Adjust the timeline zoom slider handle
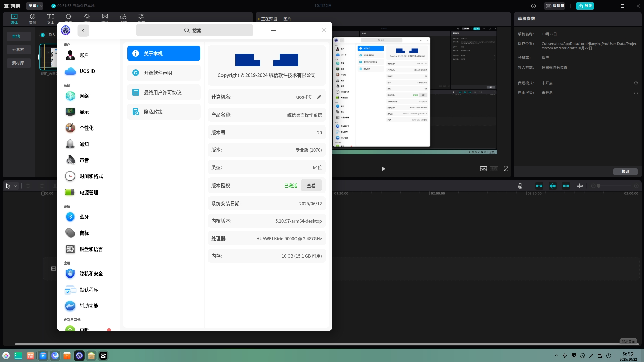 [x=599, y=186]
